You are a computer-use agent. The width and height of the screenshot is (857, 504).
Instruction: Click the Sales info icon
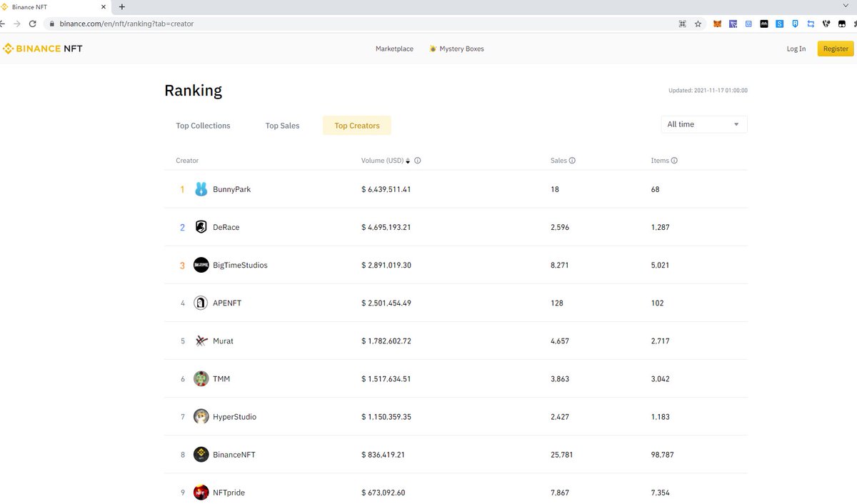pos(572,161)
